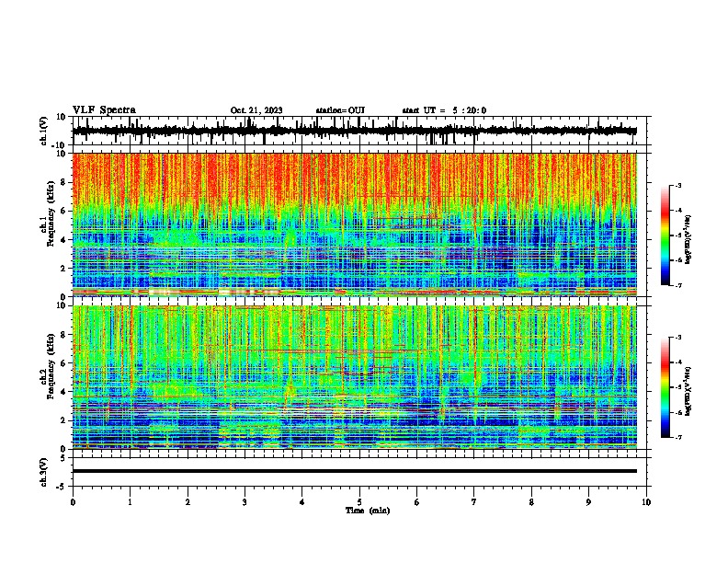728x563 pixels.
Task: Click time axis tick label "5"
Action: (x=359, y=502)
